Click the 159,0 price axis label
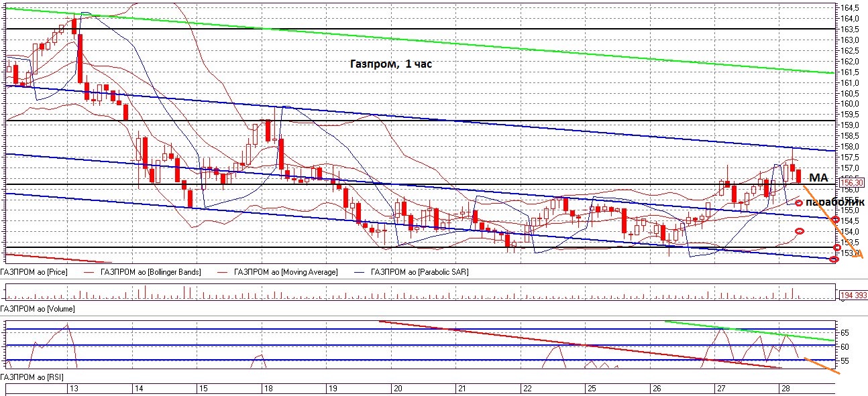 point(851,125)
